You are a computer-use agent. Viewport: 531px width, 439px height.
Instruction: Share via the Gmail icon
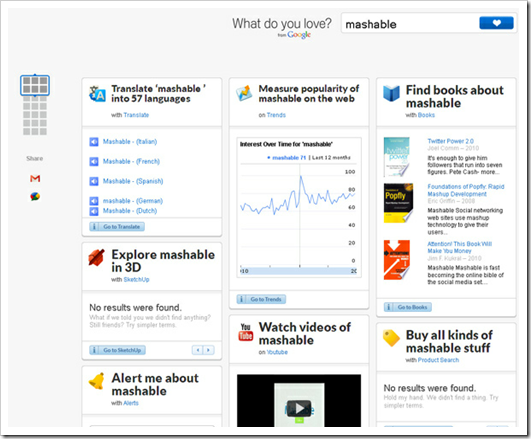coord(35,179)
